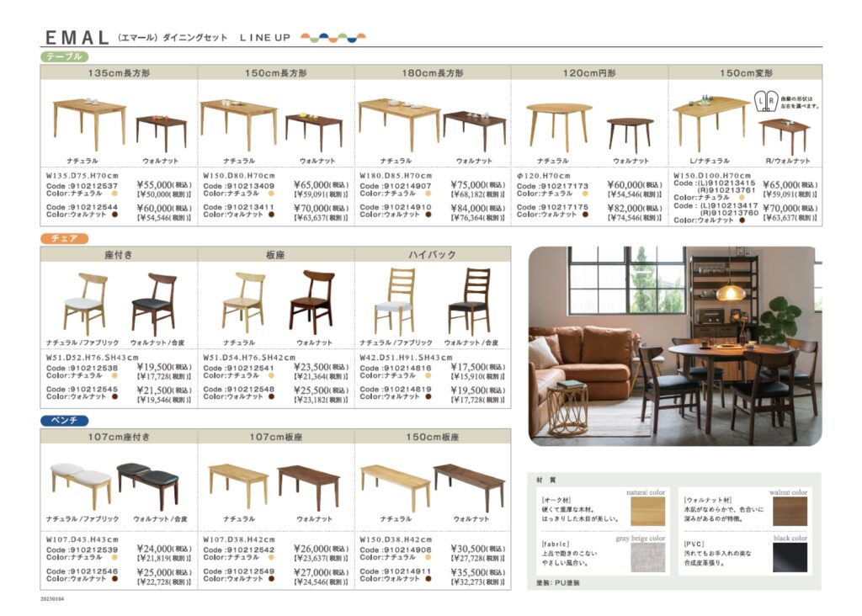Click the EMAL title heading
Image resolution: width=862 pixels, height=616 pixels.
pyautogui.click(x=77, y=37)
